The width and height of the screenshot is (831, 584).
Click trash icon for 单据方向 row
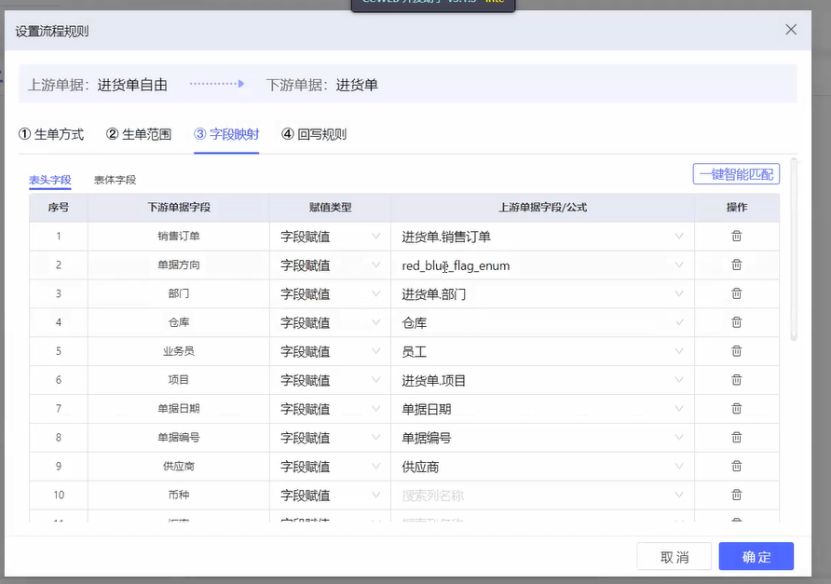point(736,265)
